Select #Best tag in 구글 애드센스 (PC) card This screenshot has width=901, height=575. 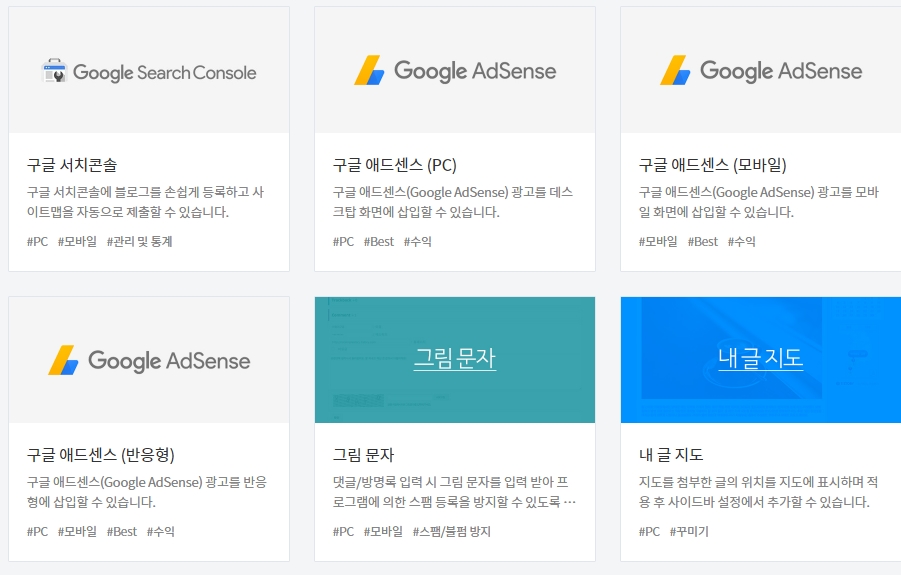379,241
